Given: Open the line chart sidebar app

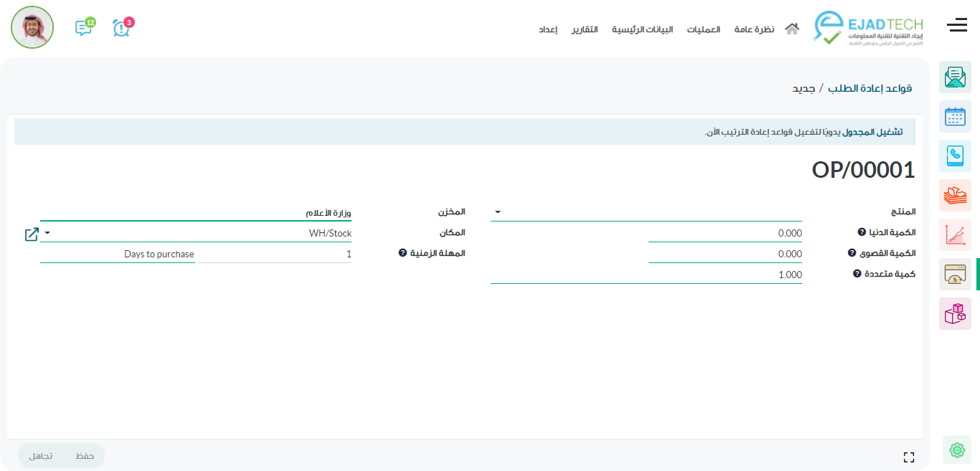Looking at the screenshot, I should pos(955,234).
